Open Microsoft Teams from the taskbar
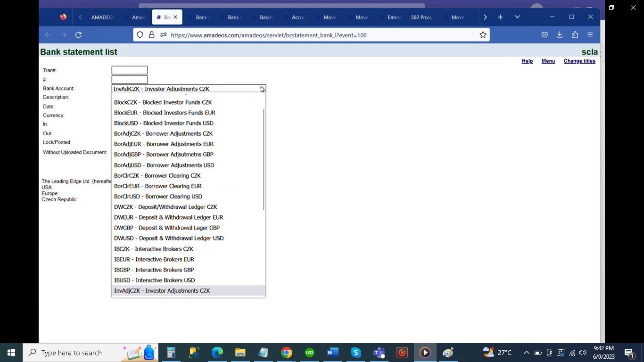Image resolution: width=644 pixels, height=362 pixels. (379, 353)
